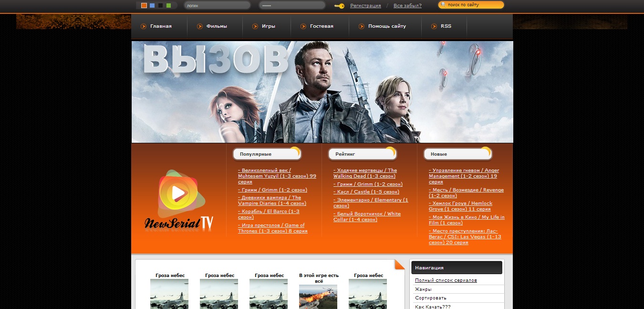Open the Главная menu item
The width and height of the screenshot is (644, 309).
pyautogui.click(x=161, y=26)
